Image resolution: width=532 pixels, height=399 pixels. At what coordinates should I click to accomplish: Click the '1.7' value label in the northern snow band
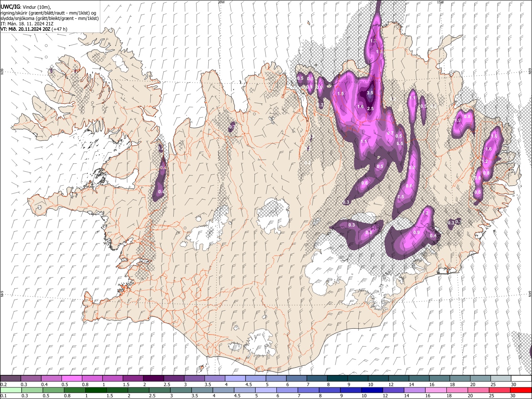tap(373, 41)
